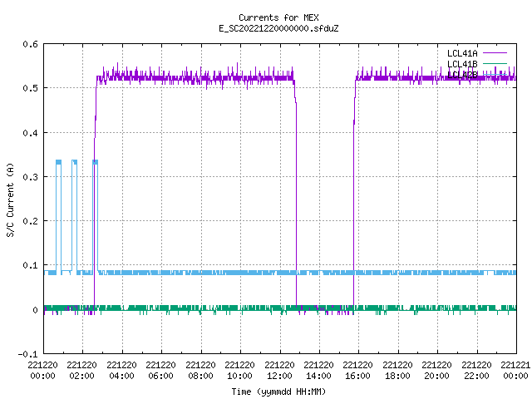Click the 12:00 x-axis time label
This screenshot has width=532, height=399.
[x=279, y=376]
